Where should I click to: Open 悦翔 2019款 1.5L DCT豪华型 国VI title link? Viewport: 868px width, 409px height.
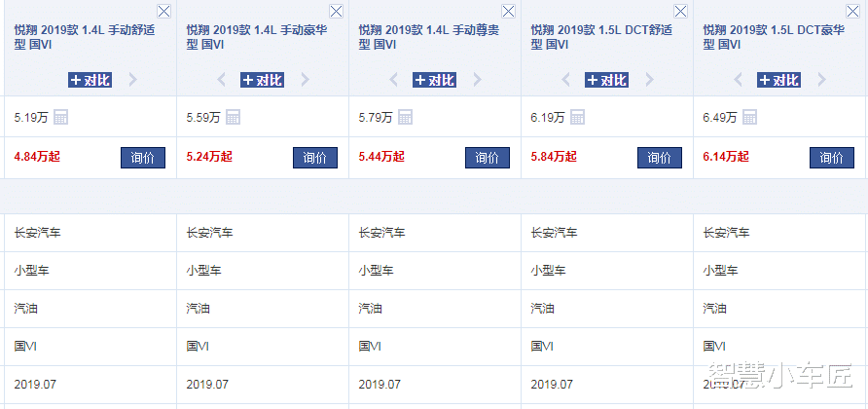point(774,37)
